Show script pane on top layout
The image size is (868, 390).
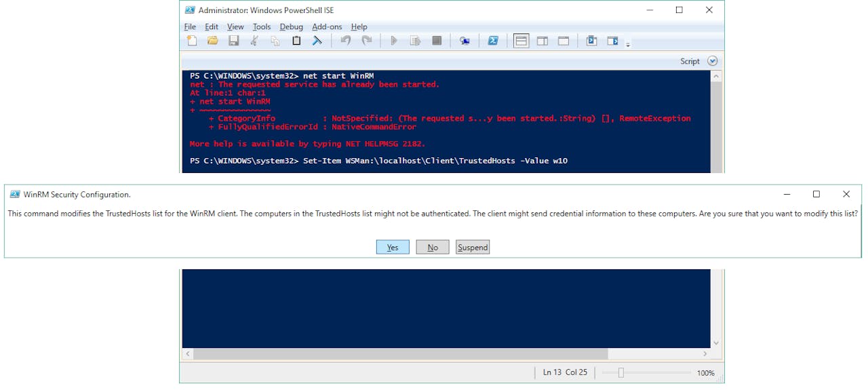pos(521,41)
